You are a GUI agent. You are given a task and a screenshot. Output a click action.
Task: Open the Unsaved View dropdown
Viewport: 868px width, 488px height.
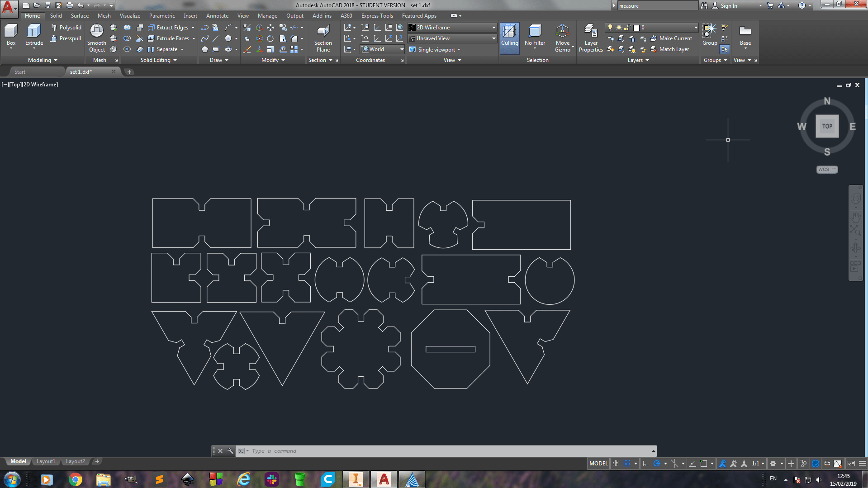tap(452, 38)
